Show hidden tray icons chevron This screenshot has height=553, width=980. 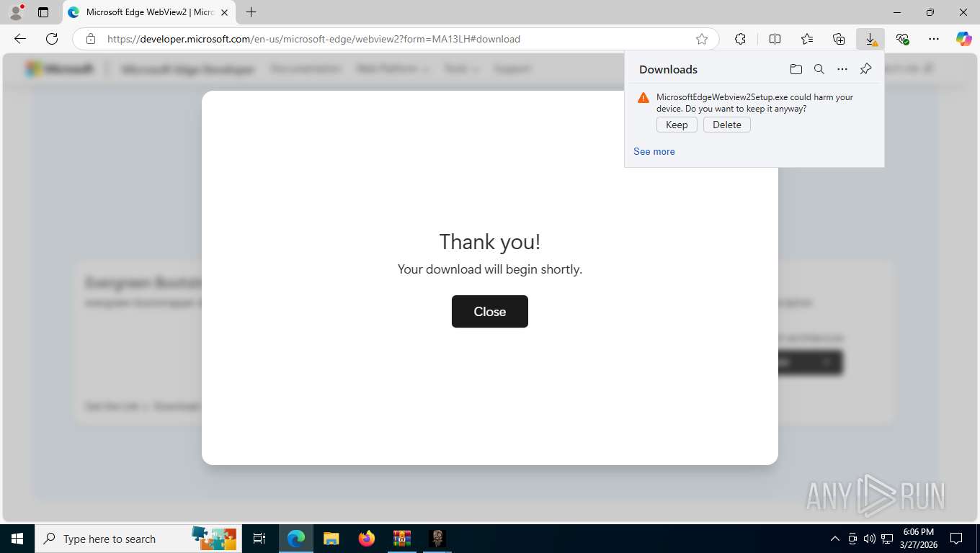(x=835, y=539)
